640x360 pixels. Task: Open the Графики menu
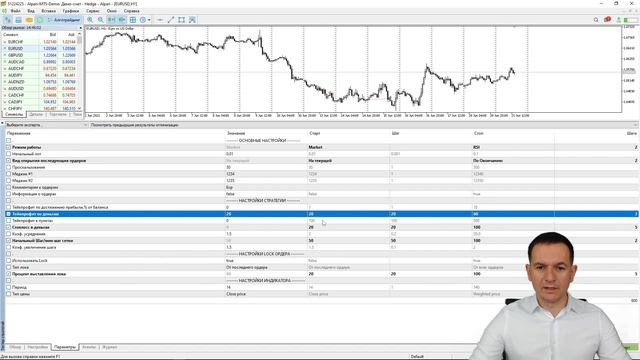point(71,11)
